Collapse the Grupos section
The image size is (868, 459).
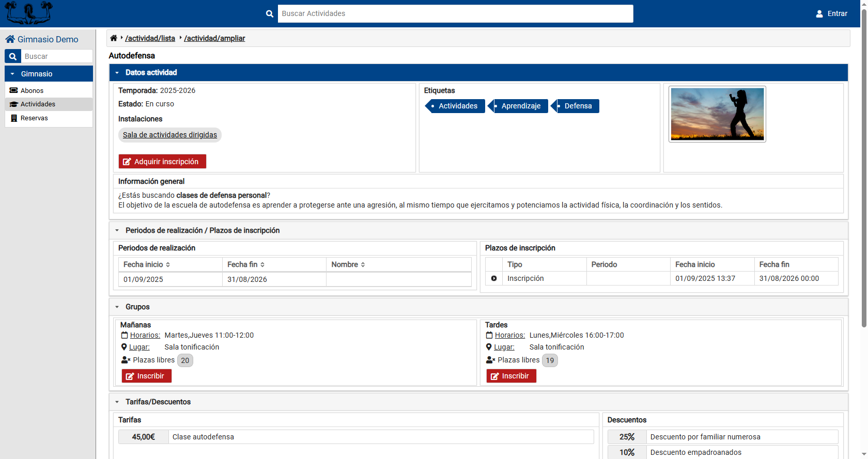pos(117,307)
